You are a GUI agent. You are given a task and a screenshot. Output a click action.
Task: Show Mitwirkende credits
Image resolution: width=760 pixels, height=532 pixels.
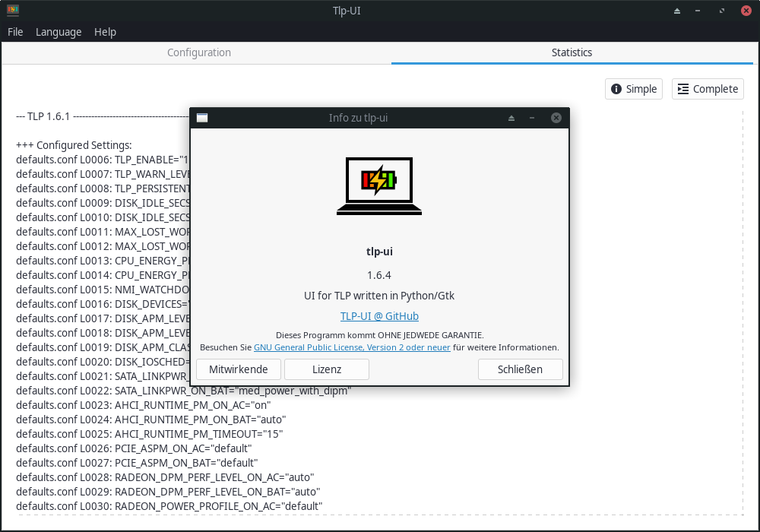click(239, 369)
